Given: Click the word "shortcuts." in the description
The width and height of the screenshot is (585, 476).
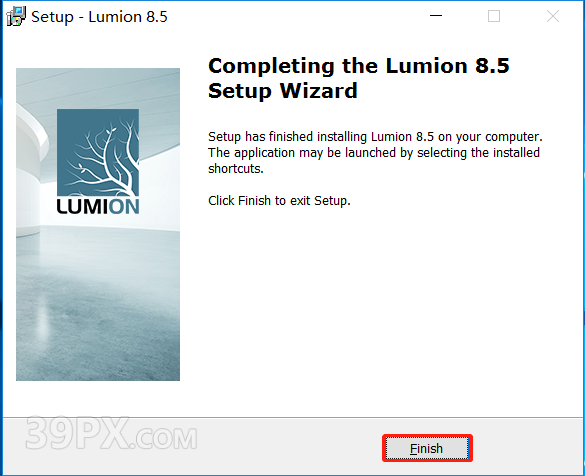Looking at the screenshot, I should tap(236, 169).
